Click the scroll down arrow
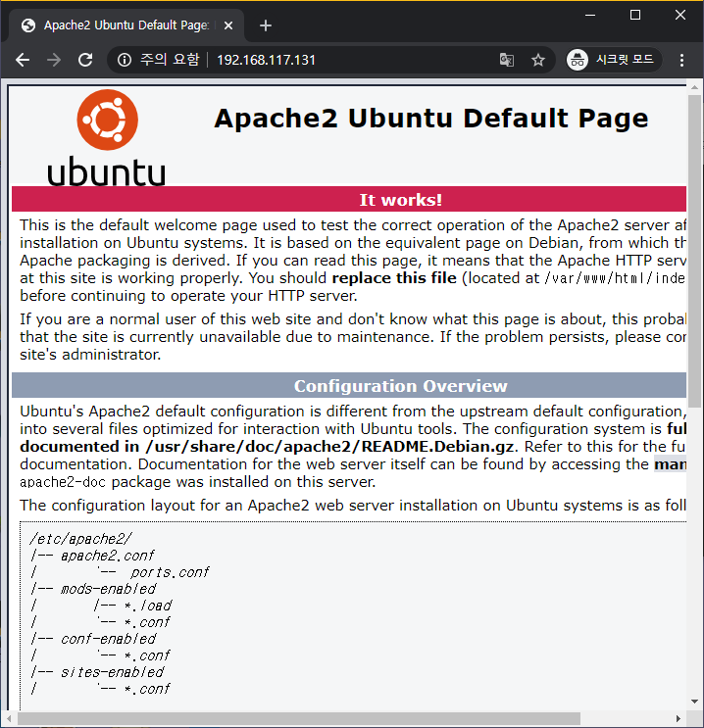Screen dimensions: 704x728 695,702
